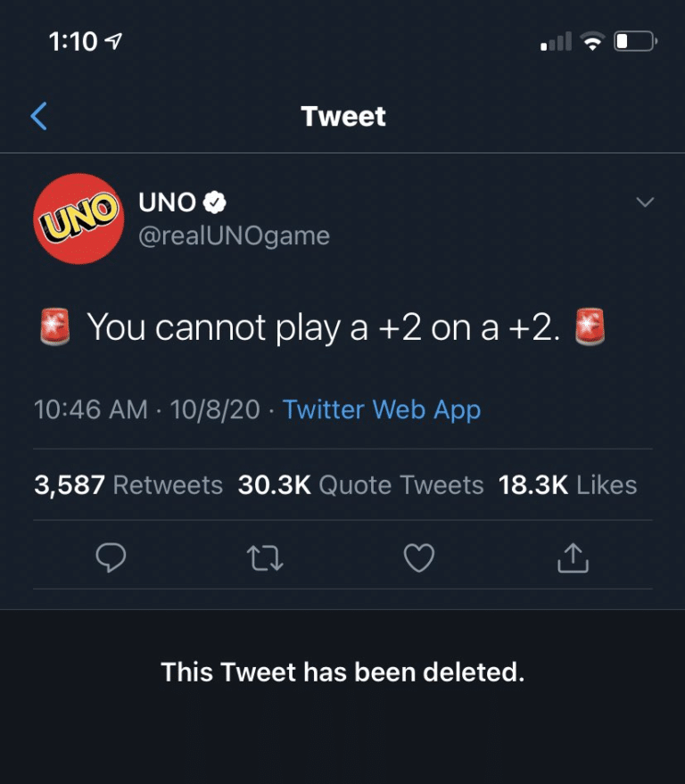Open the tweet options chevron menu
Viewport: 685px width, 784px height.
pos(643,202)
